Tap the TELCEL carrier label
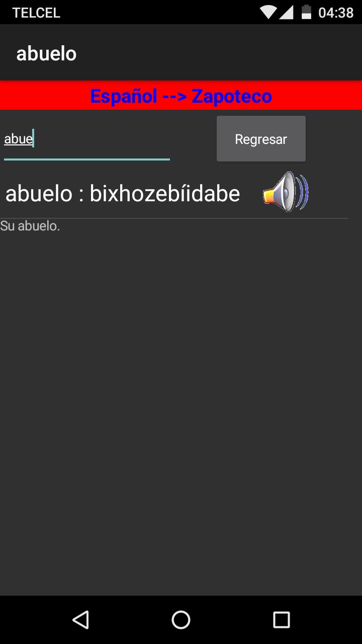 tap(36, 13)
